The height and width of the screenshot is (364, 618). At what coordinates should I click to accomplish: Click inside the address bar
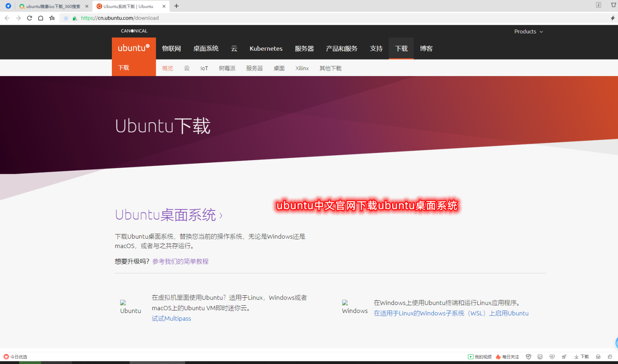tap(161, 18)
